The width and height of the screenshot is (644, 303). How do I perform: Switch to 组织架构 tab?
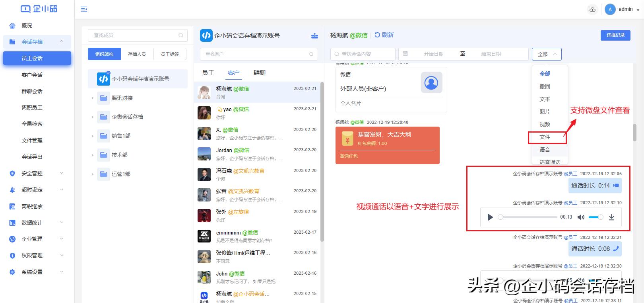(104, 54)
